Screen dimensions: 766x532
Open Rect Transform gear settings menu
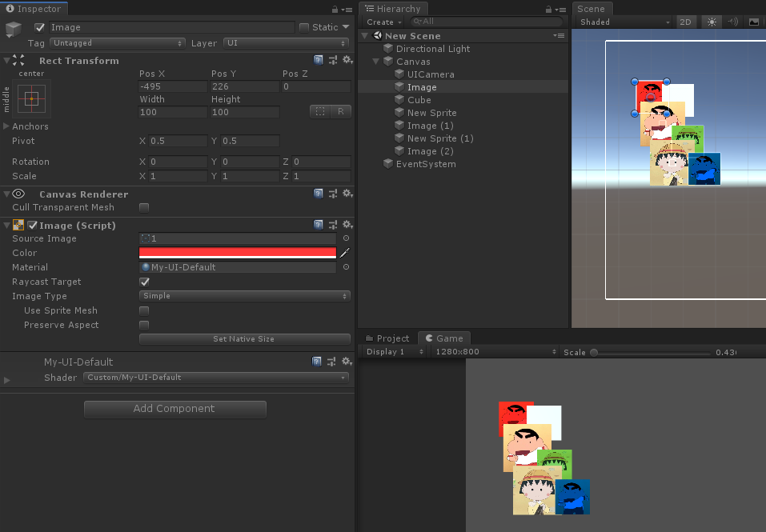[347, 59]
